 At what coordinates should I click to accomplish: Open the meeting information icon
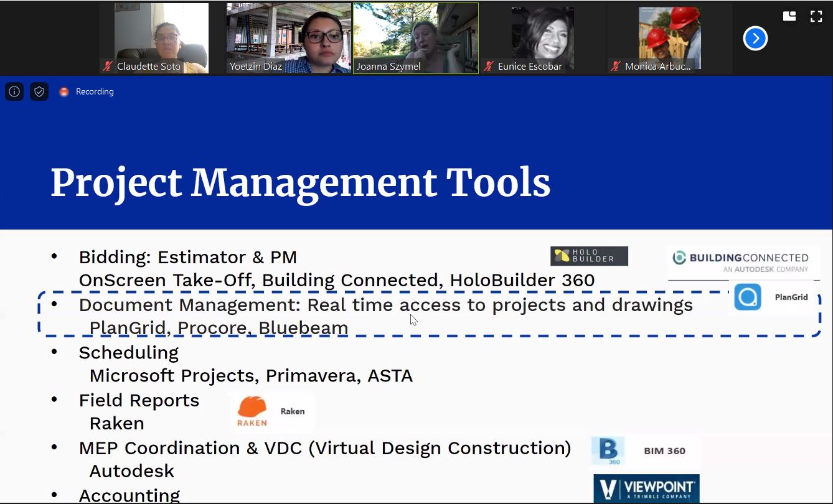(x=14, y=91)
